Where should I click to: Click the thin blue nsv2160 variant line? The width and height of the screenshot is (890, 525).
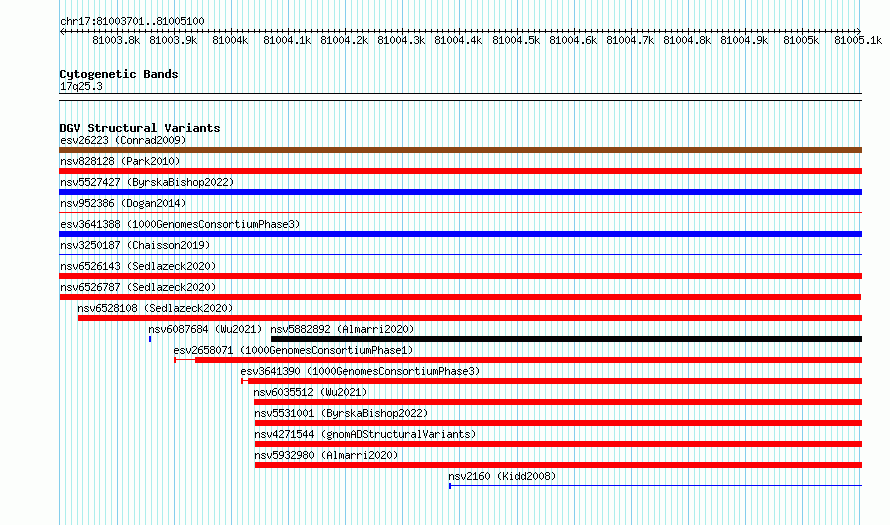656,486
